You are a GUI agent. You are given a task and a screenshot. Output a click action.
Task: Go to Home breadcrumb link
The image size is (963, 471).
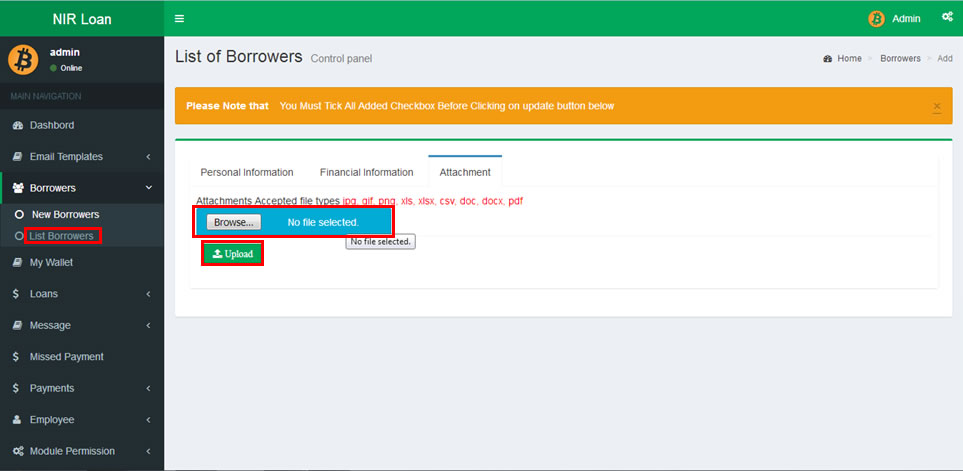pyautogui.click(x=849, y=59)
